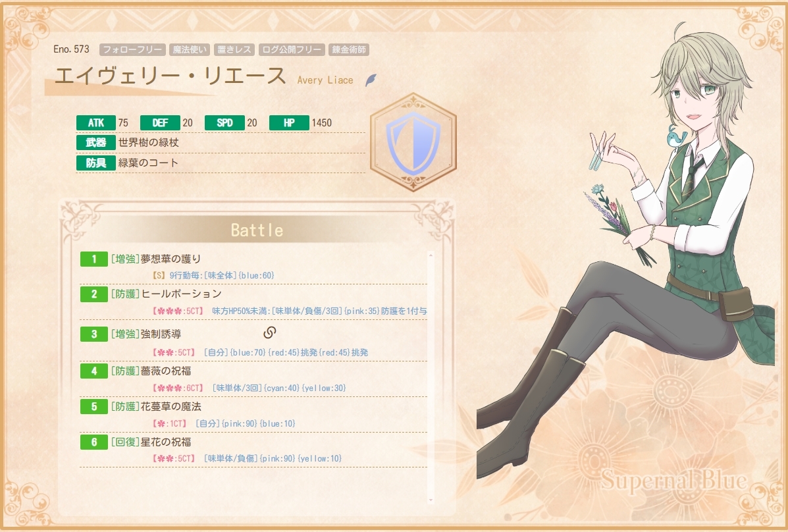Screen dimensions: 788x532
Task: Click the 錬金術師 tag
Action: click(349, 49)
